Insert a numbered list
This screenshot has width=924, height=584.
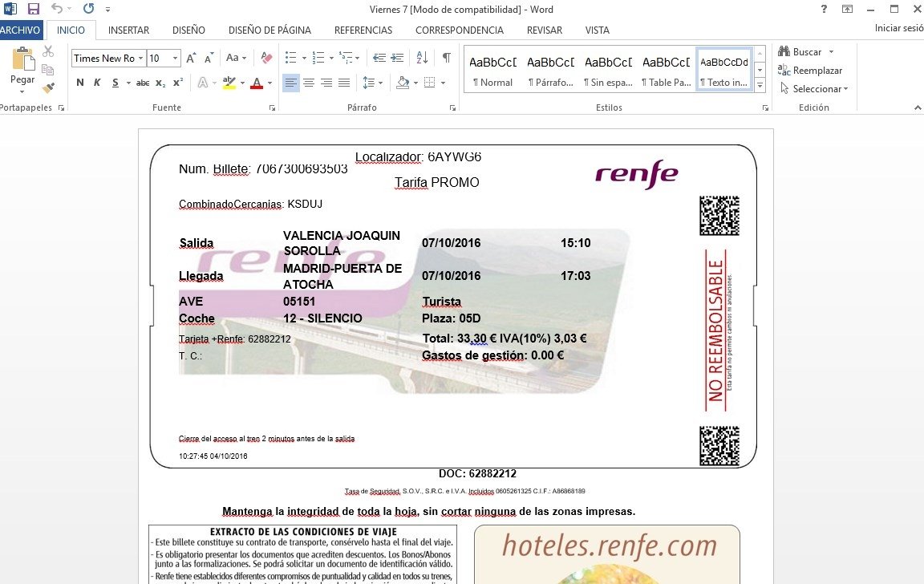click(318, 58)
